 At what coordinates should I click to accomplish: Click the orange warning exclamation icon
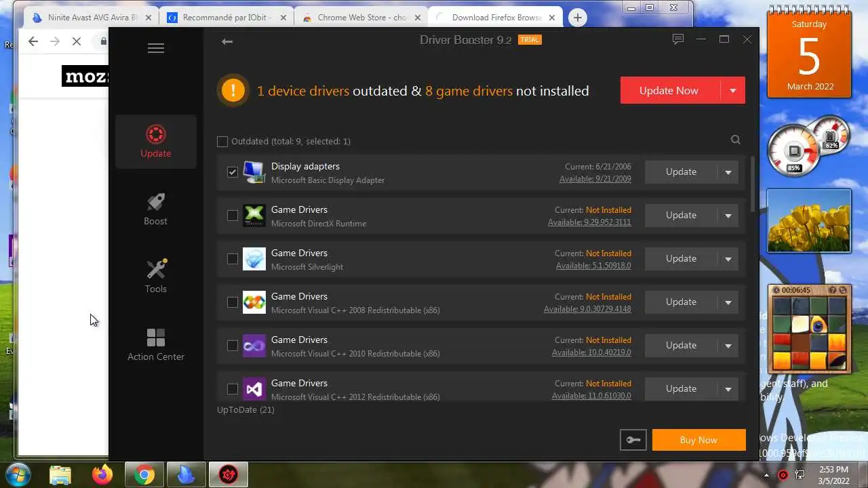click(233, 90)
